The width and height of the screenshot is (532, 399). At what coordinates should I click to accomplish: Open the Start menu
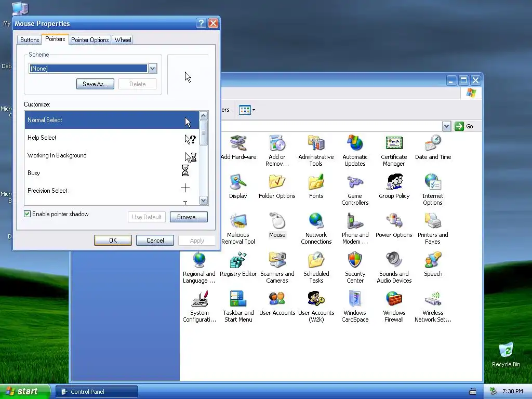pos(24,392)
